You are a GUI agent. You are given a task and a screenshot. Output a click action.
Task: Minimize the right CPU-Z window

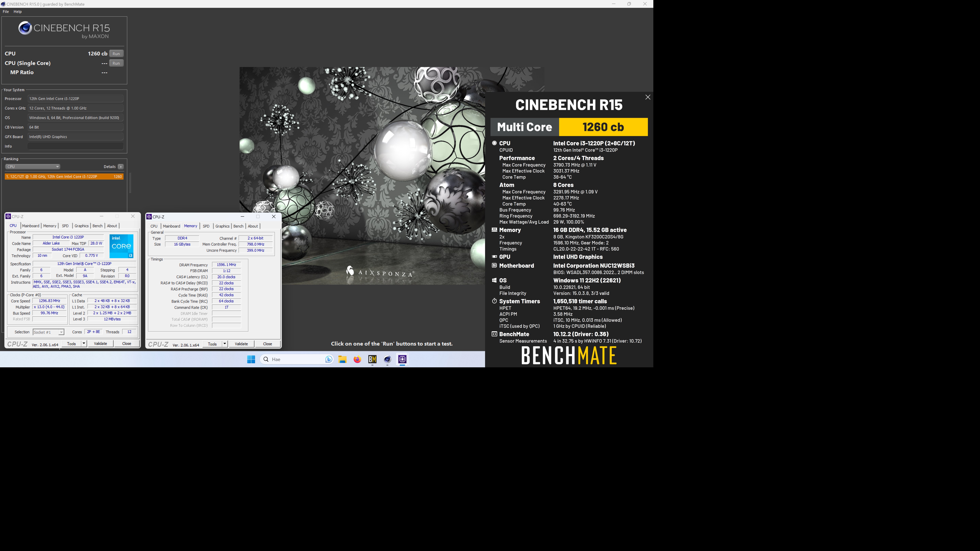(x=242, y=217)
